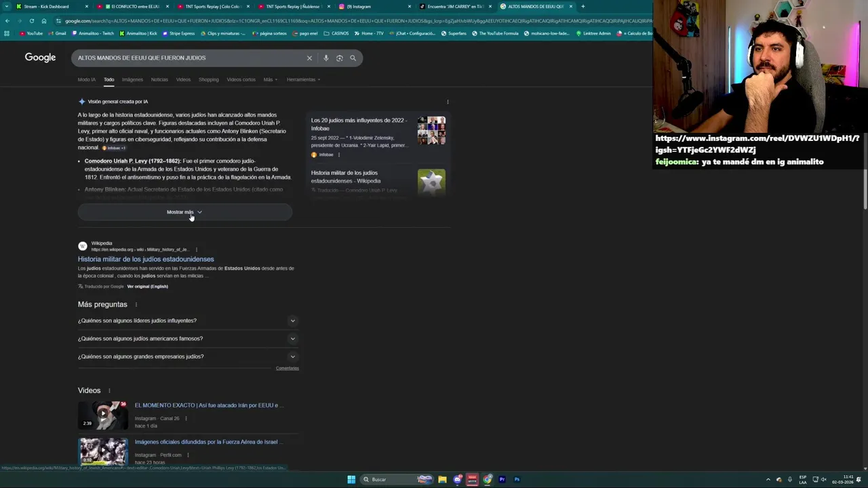868x488 pixels.
Task: Open Infobae source three-dot options
Action: point(338,155)
